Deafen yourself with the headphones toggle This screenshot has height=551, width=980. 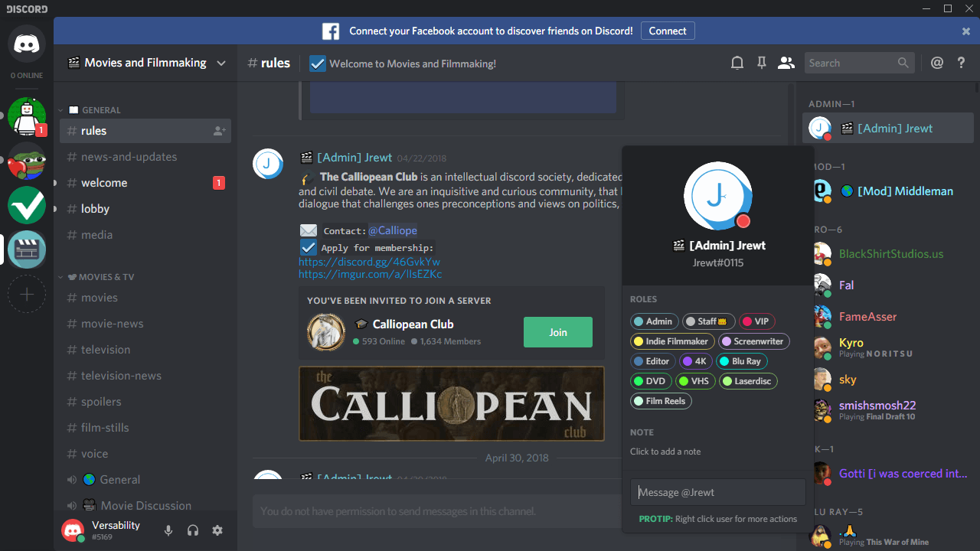192,530
